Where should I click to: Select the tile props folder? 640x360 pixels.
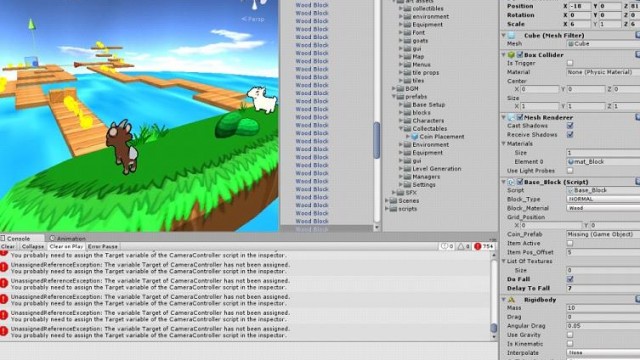[x=426, y=73]
